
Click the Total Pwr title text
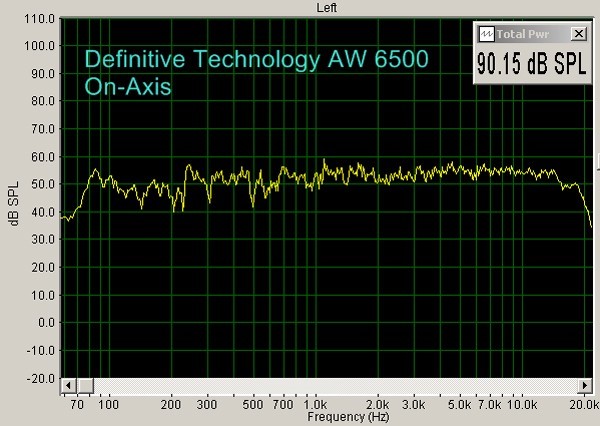tap(523, 34)
